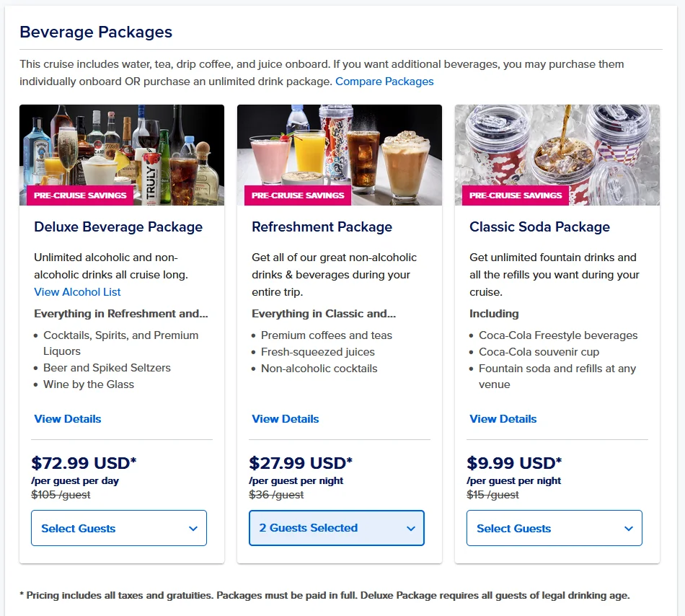Open the 2 Guests Selected dropdown for Refreshment Package
This screenshot has width=685, height=616.
point(336,528)
